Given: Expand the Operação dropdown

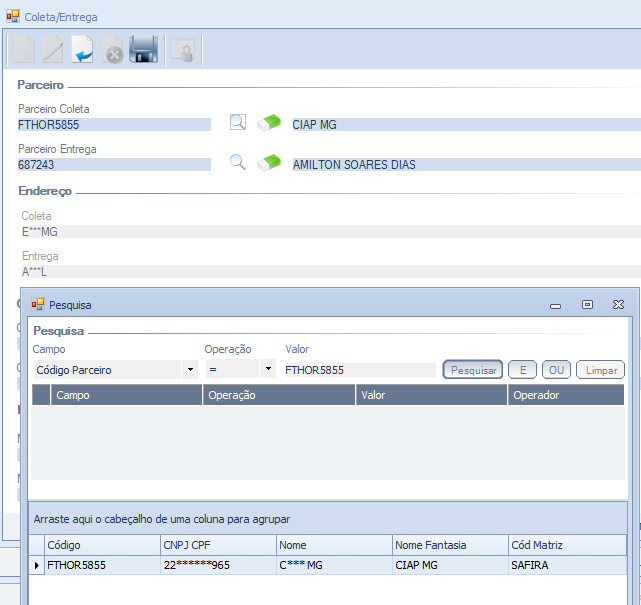Looking at the screenshot, I should click(x=268, y=370).
